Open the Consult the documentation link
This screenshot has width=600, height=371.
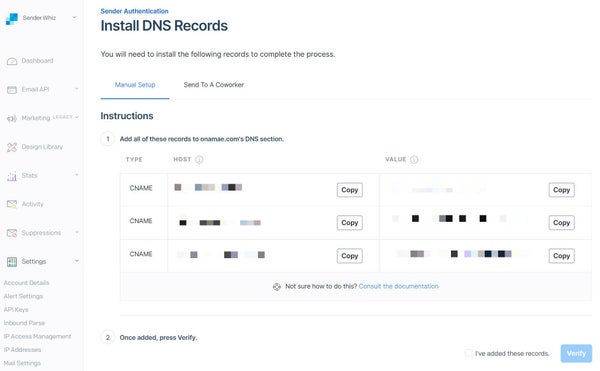coord(398,286)
